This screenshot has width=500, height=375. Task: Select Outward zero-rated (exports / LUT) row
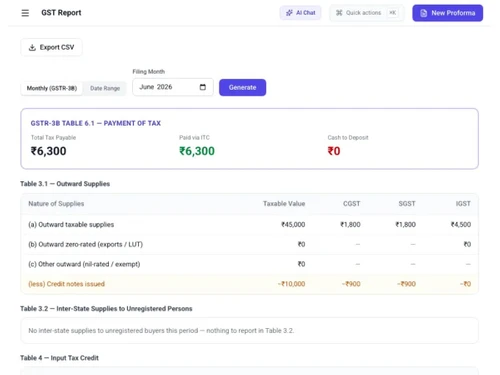249,244
